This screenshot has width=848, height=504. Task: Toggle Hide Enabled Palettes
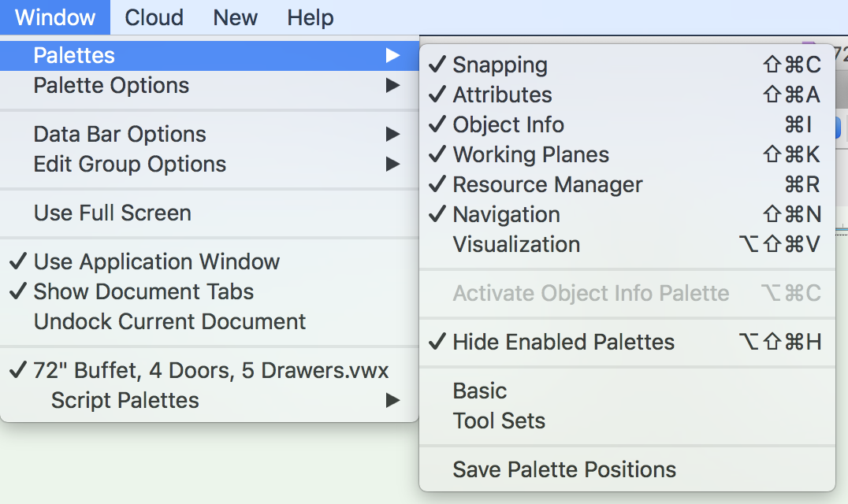563,342
